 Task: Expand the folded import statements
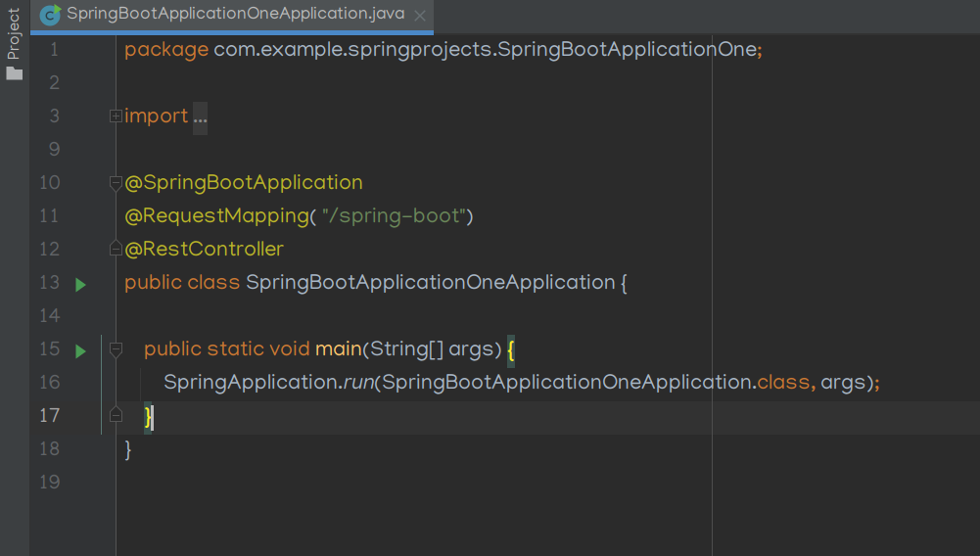pyautogui.click(x=116, y=116)
